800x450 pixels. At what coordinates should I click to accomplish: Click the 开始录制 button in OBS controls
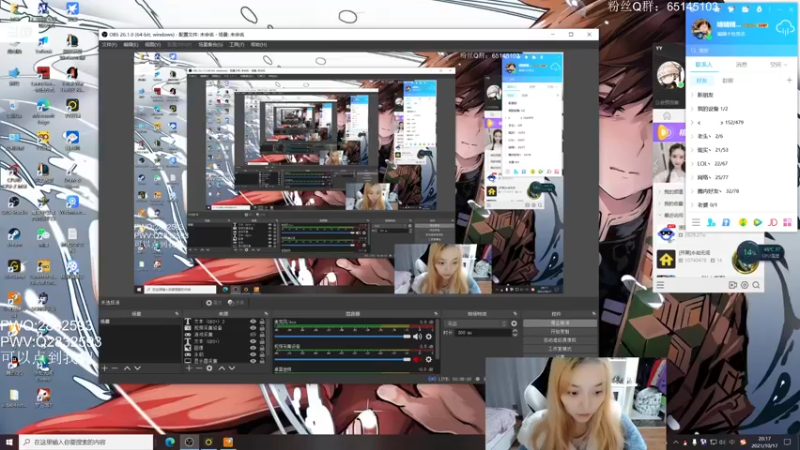pyautogui.click(x=560, y=332)
